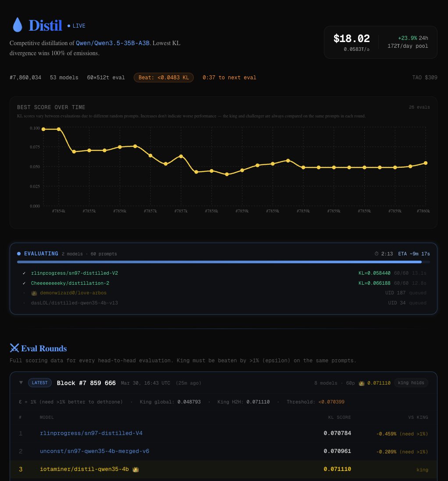This screenshot has height=481, width=448.
Task: Click the '0.070784' KL score cell
Action: tap(337, 433)
